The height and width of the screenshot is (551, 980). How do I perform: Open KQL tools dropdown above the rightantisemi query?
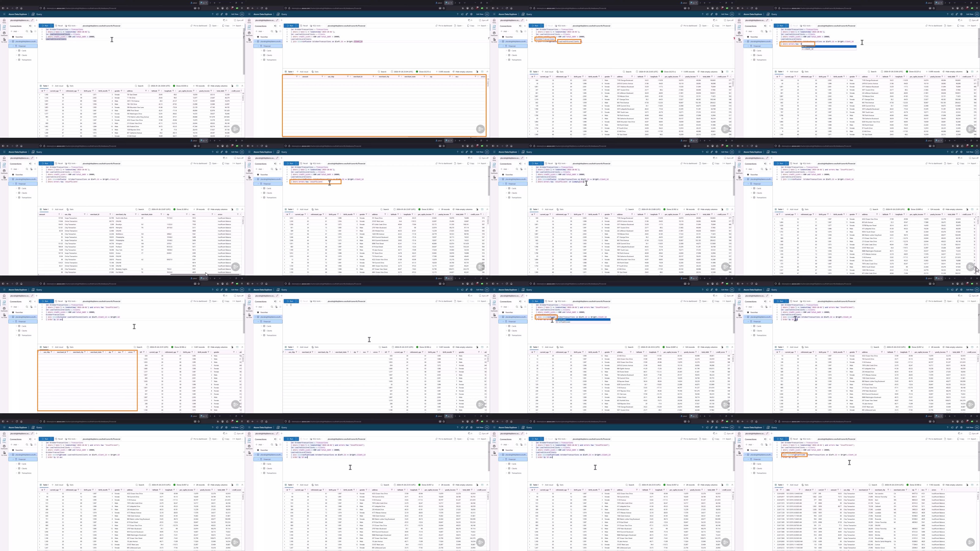coord(807,439)
